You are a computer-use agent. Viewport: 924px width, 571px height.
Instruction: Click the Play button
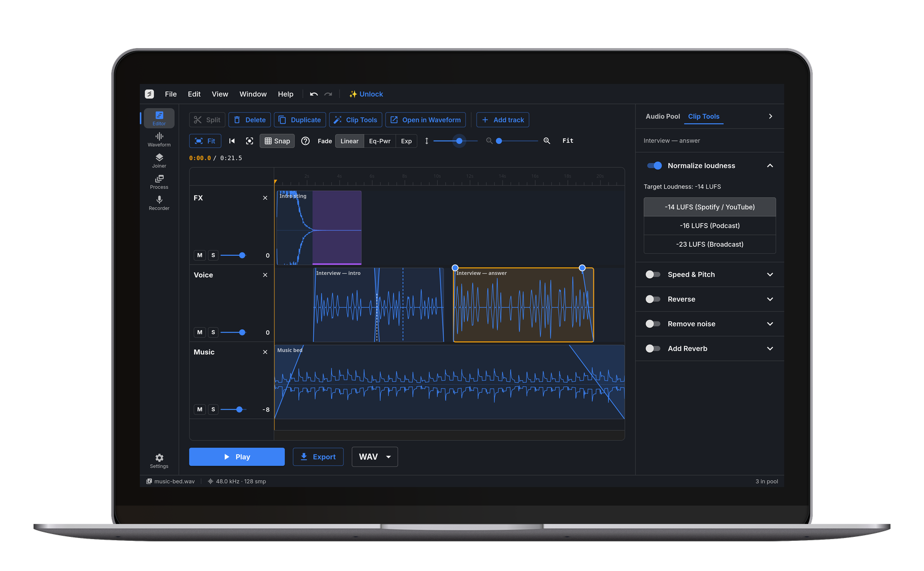pos(237,457)
